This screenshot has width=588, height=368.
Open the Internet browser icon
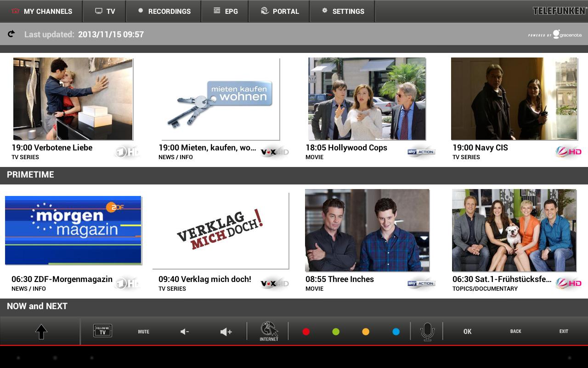point(269,331)
